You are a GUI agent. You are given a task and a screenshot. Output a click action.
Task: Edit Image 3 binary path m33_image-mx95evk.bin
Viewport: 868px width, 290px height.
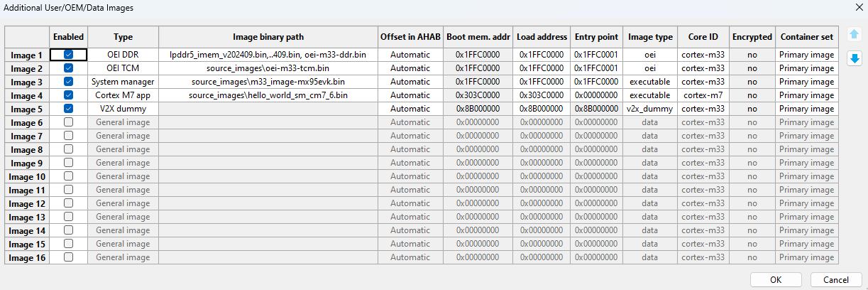coord(268,82)
